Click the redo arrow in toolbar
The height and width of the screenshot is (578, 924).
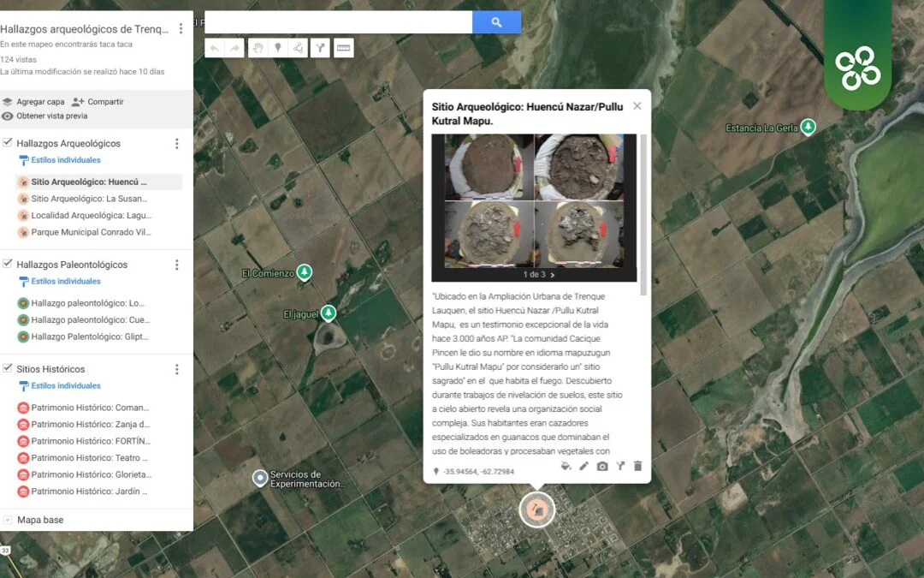tap(235, 48)
